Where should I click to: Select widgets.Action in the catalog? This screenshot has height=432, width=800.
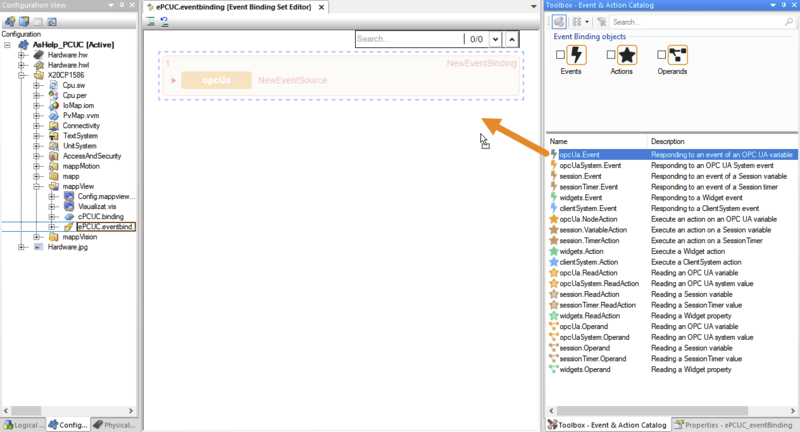click(x=581, y=251)
